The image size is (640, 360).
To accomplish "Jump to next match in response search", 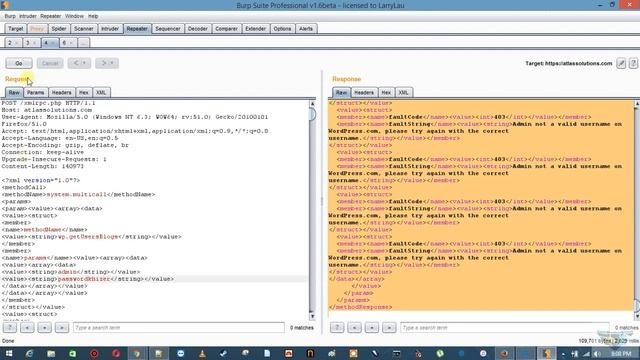I will tap(389, 328).
